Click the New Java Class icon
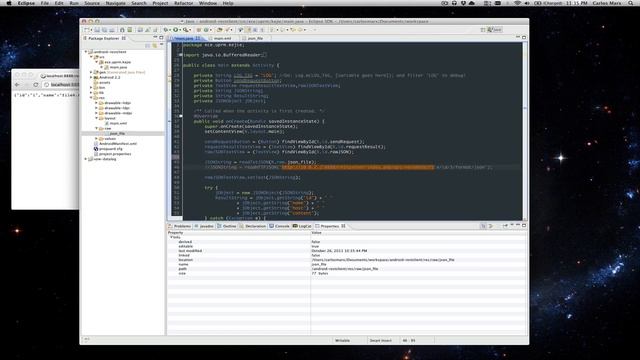Viewport: 640px width, 360px height. pyautogui.click(x=206, y=30)
